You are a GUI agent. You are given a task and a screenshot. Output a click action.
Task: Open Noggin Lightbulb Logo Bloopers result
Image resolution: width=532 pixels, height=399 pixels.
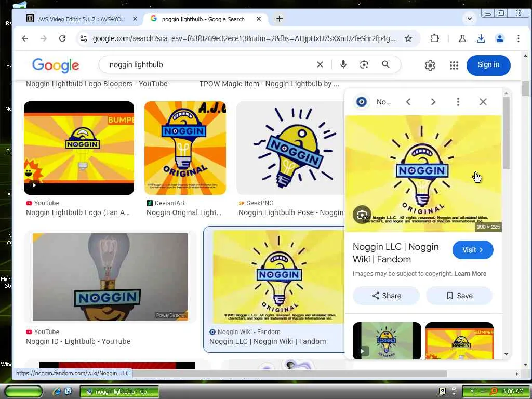click(97, 84)
